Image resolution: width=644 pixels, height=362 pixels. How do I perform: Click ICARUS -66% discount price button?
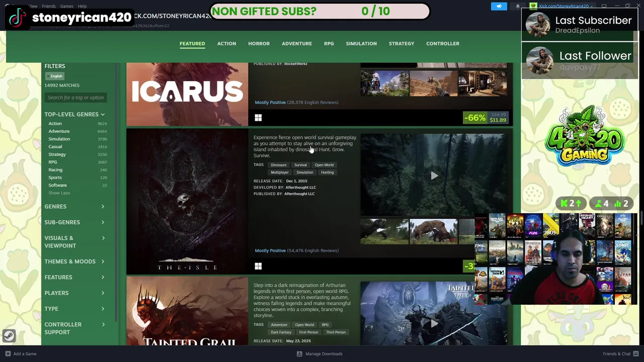click(x=486, y=118)
